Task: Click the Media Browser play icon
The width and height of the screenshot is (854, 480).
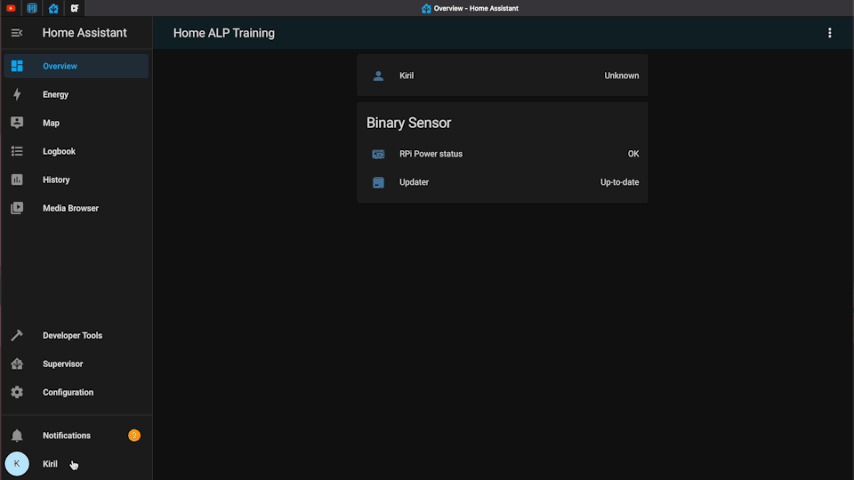Action: [x=17, y=208]
